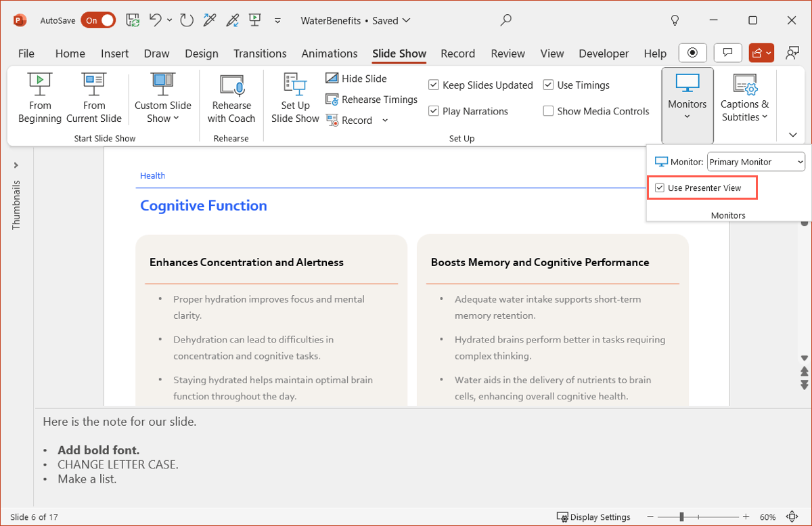Image resolution: width=812 pixels, height=526 pixels.
Task: Redo the last action
Action: pyautogui.click(x=187, y=20)
